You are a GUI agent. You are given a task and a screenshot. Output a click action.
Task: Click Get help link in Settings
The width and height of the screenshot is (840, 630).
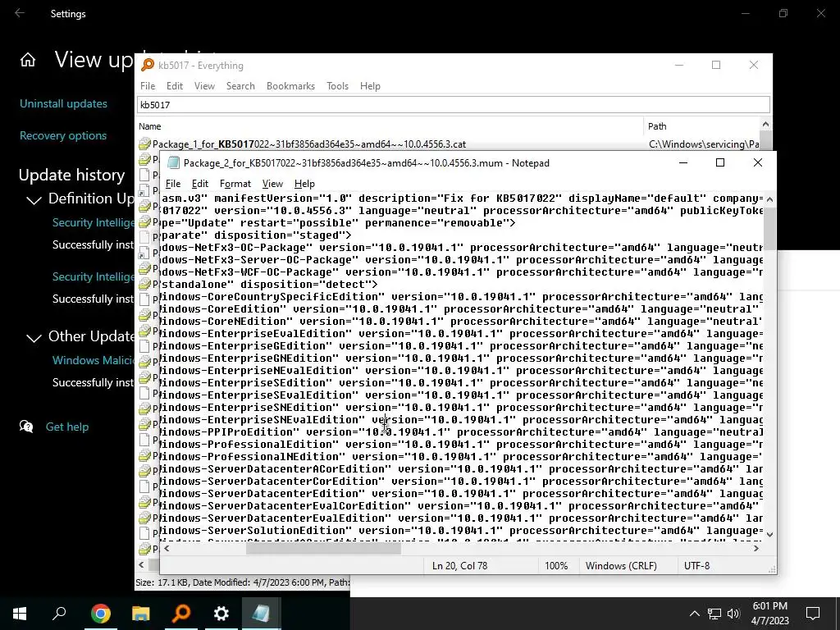click(x=67, y=427)
